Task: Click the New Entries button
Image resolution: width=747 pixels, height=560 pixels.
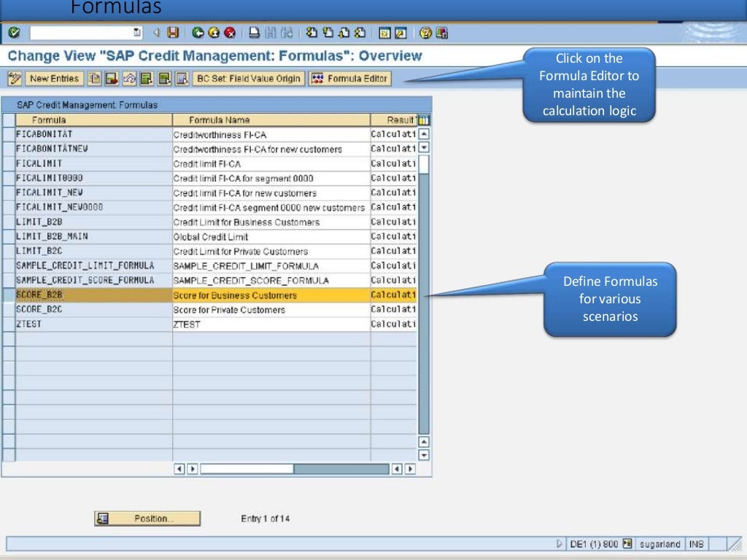Action: tap(54, 79)
